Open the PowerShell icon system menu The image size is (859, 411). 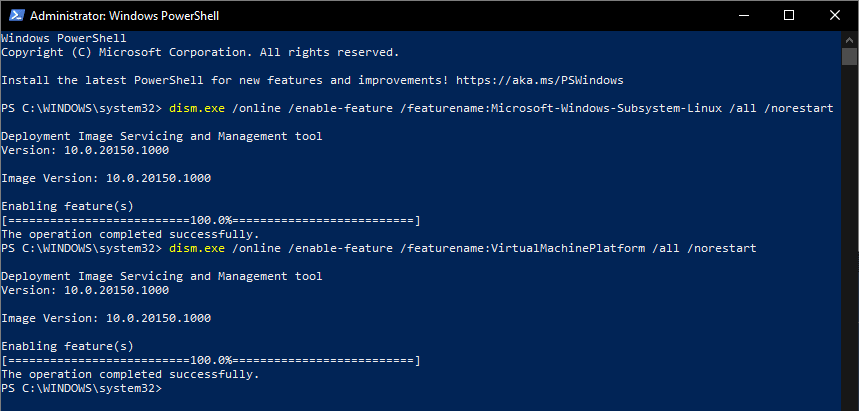click(14, 16)
